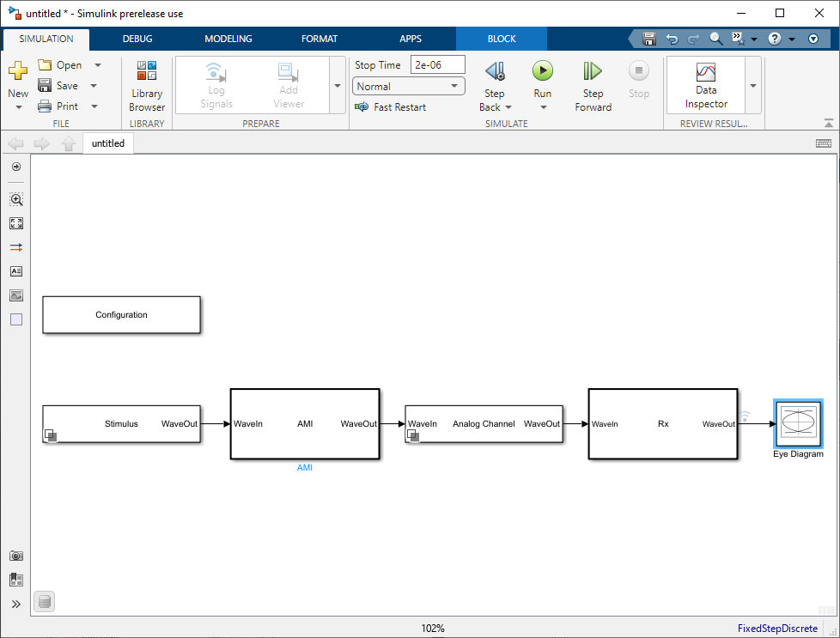840x638 pixels.
Task: Collapse the toolstrip ribbon arrow
Action: 828,123
